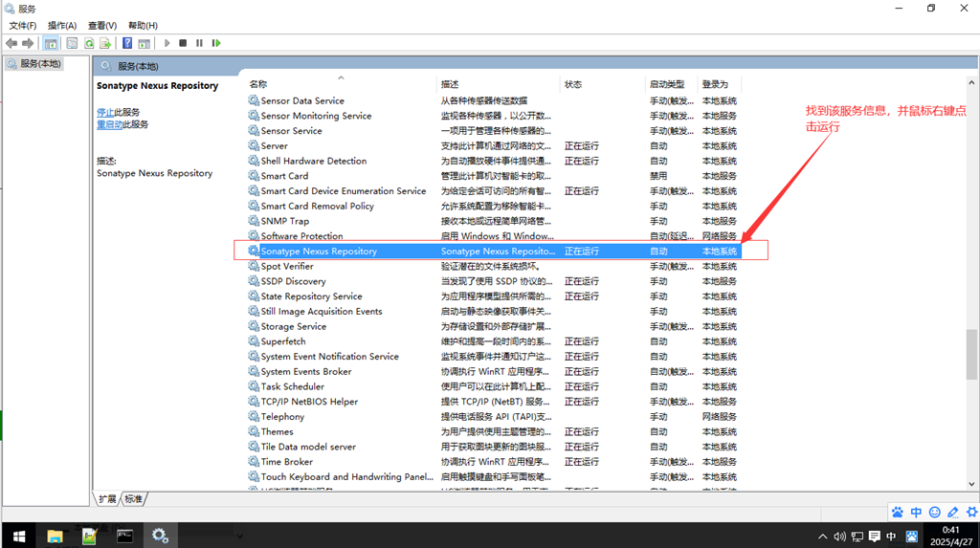The width and height of the screenshot is (980, 548).
Task: Click the services list vertical scrollbar thumb
Action: tap(971, 354)
